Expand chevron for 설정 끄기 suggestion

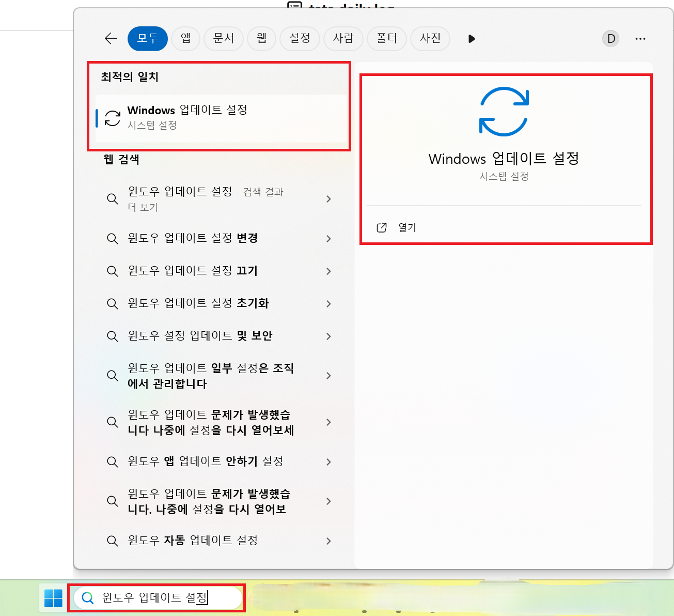328,271
